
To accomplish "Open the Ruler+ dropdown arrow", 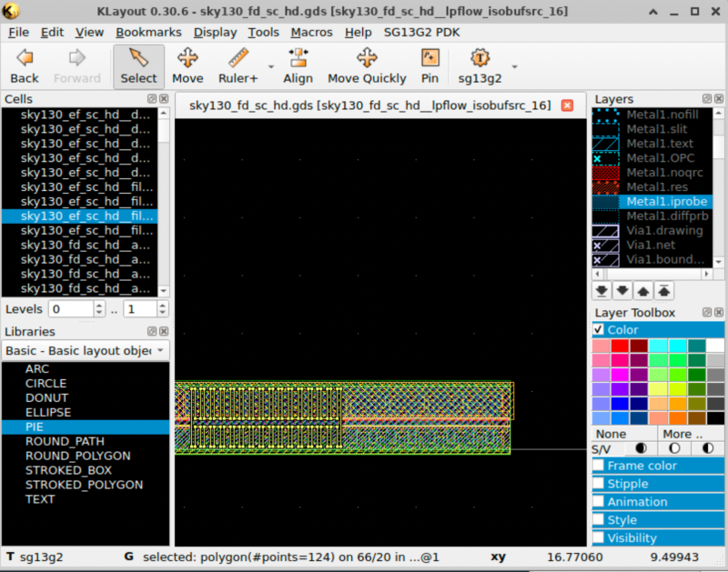I will 271,66.
